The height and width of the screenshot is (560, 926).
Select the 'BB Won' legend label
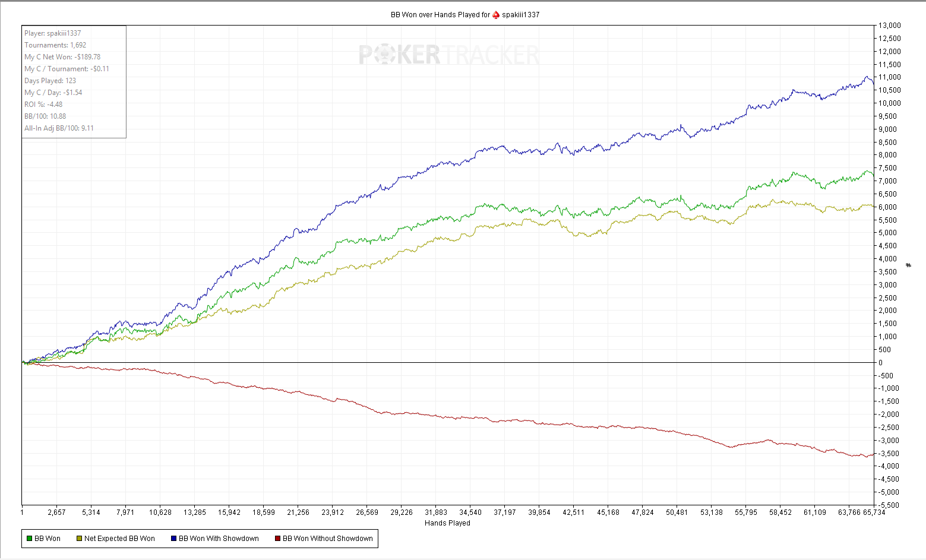48,539
